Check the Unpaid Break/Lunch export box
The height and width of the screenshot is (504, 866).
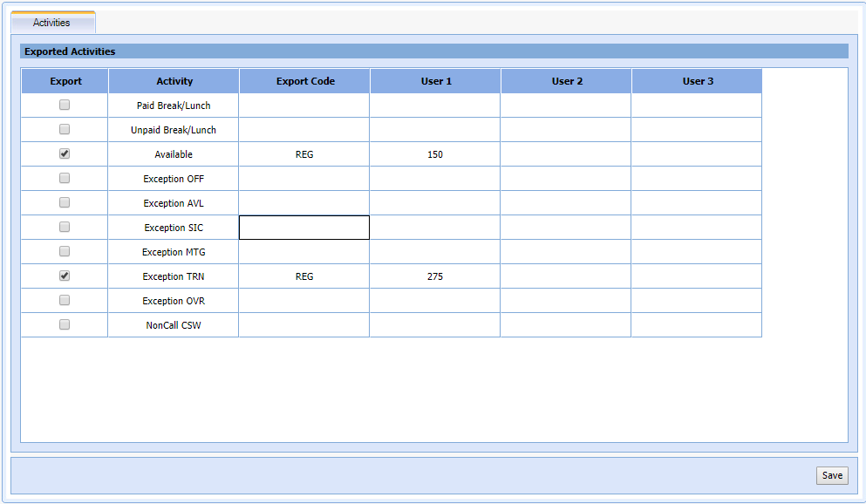(x=65, y=129)
